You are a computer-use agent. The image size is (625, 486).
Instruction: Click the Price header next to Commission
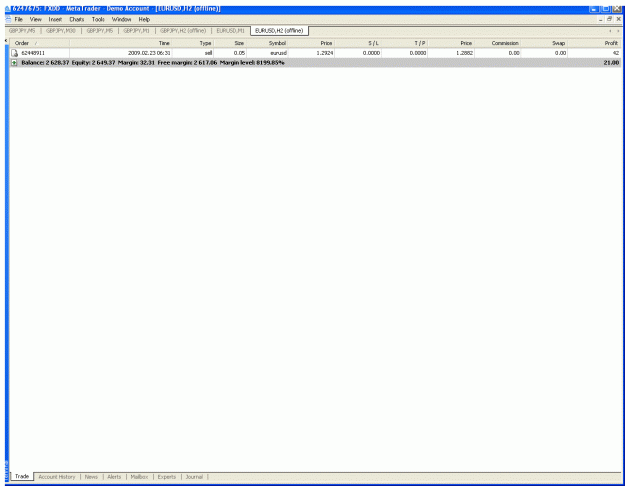pyautogui.click(x=451, y=43)
